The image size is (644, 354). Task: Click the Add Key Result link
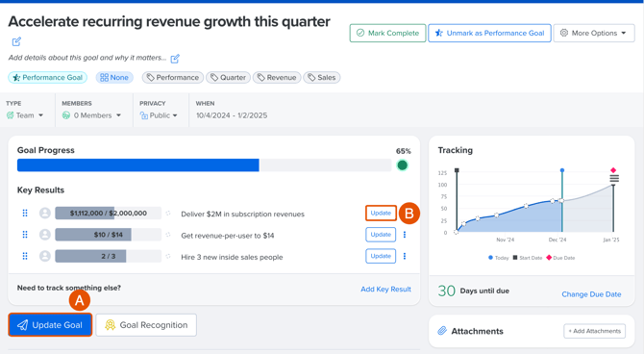coord(385,289)
